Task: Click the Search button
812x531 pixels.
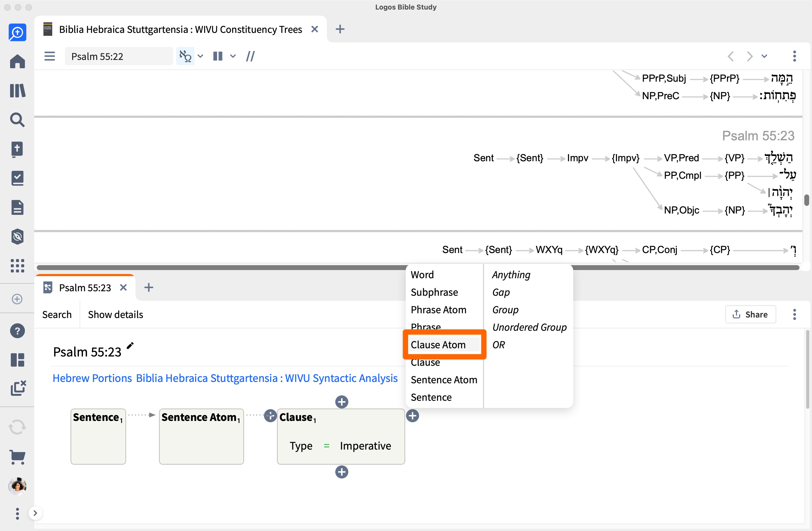Action: (57, 315)
